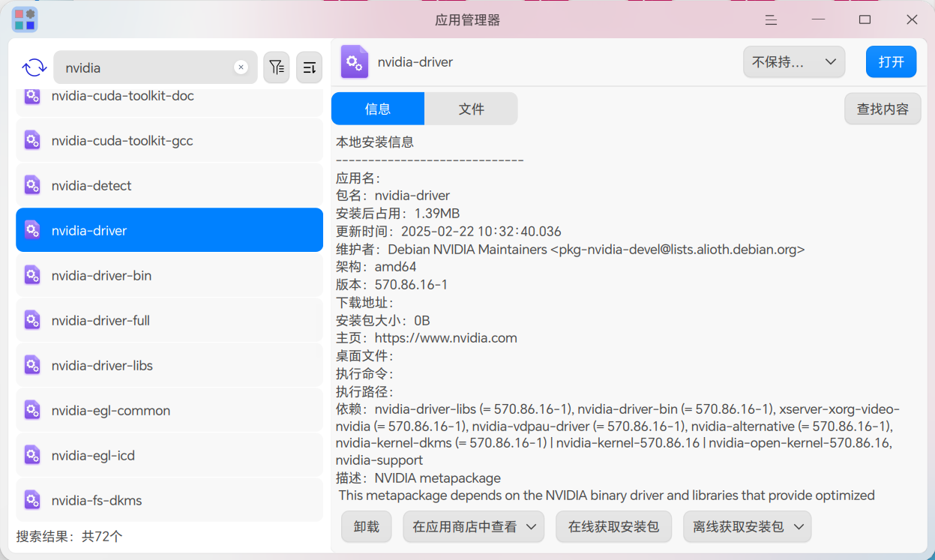Click the nvidia-egl-icd package icon

32,456
